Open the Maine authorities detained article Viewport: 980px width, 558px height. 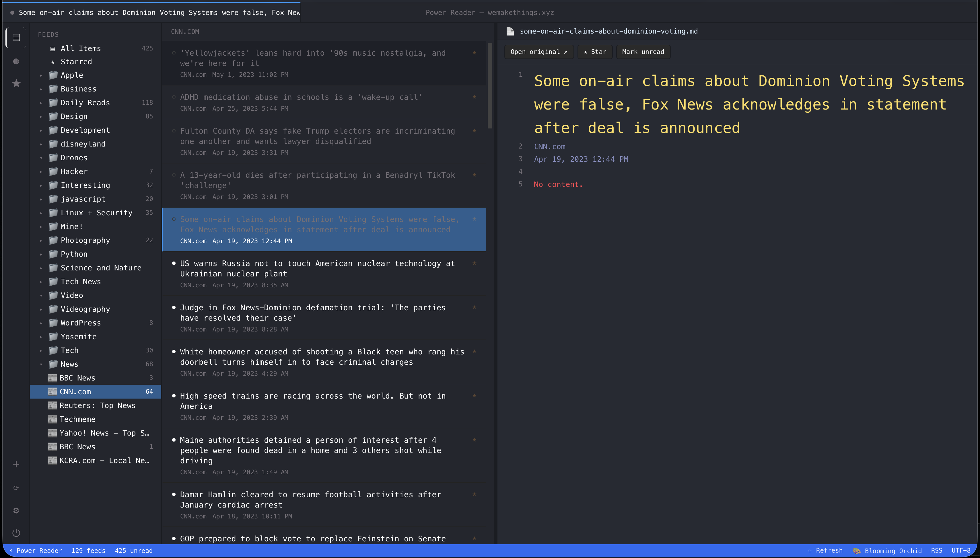[x=324, y=456]
